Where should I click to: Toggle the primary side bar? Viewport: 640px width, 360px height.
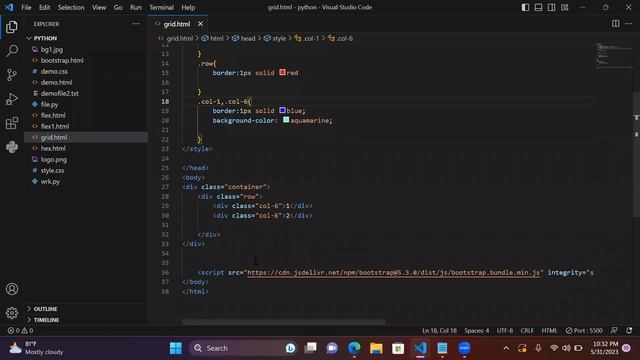[x=525, y=7]
